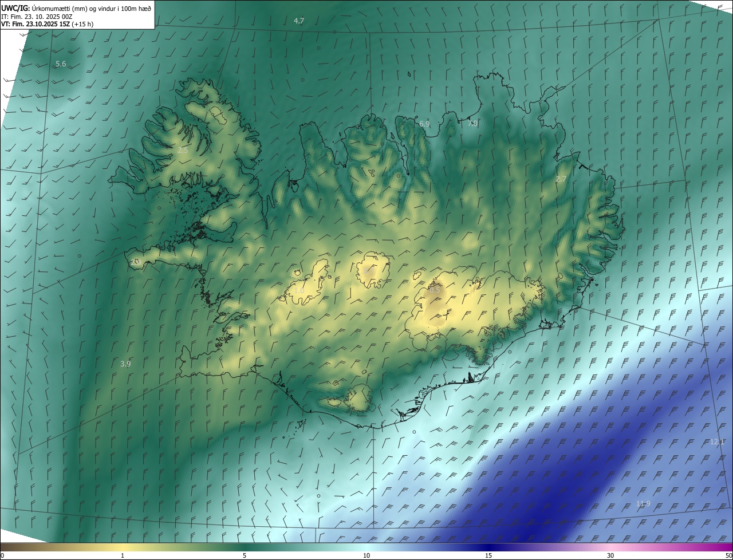Click the 1.0 value on the glacier
733x560 pixels.
coord(299,290)
